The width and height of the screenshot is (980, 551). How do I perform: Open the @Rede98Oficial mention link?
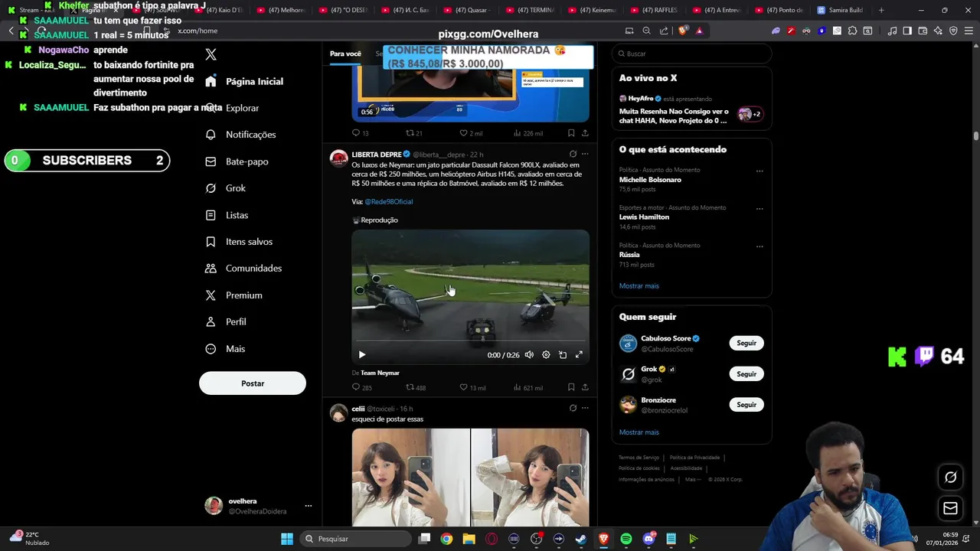point(389,202)
